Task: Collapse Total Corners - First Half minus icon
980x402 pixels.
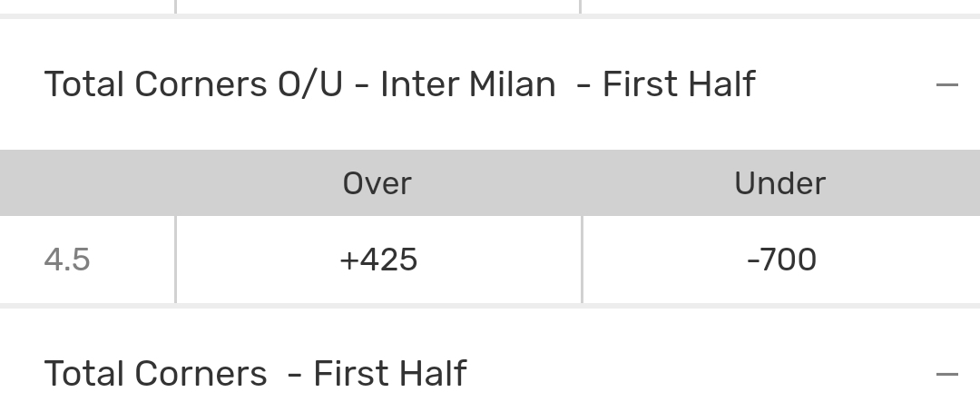Action: [946, 374]
